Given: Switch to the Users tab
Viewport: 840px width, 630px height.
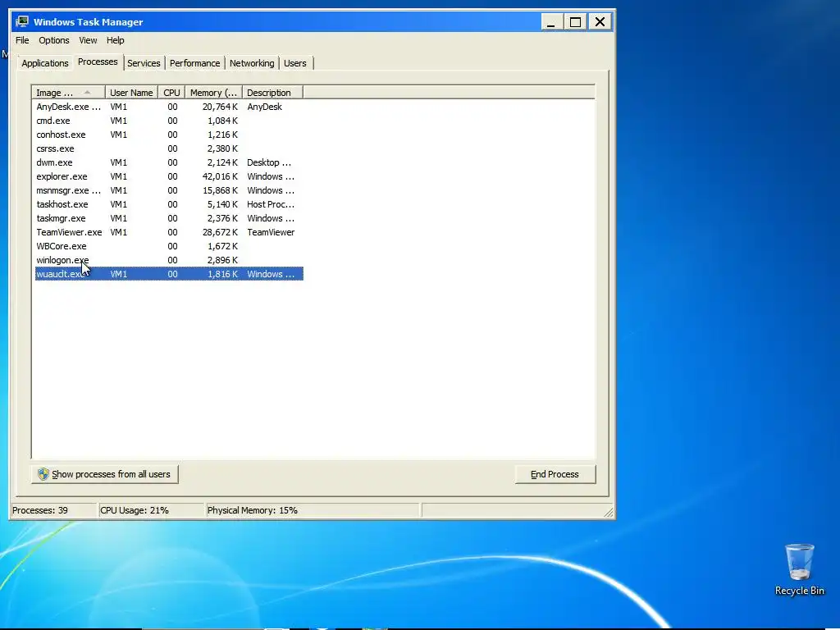Looking at the screenshot, I should click(295, 63).
